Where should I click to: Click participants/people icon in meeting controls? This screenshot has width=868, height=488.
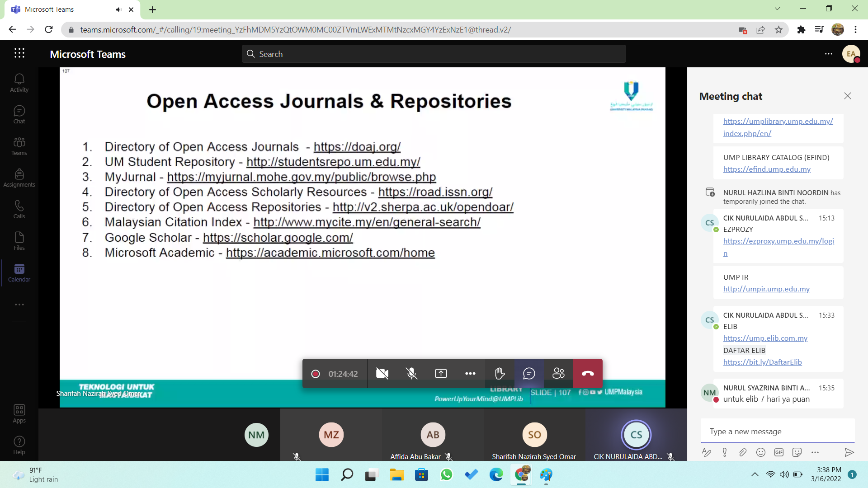(559, 374)
